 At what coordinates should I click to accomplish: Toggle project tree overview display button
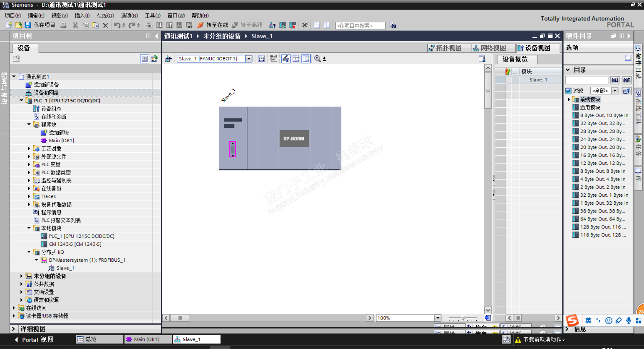click(145, 59)
